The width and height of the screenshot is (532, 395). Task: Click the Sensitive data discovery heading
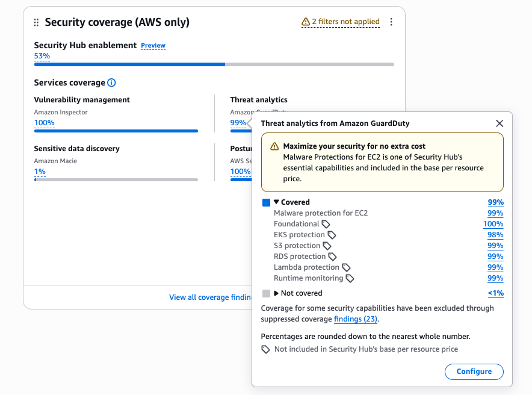(x=76, y=149)
